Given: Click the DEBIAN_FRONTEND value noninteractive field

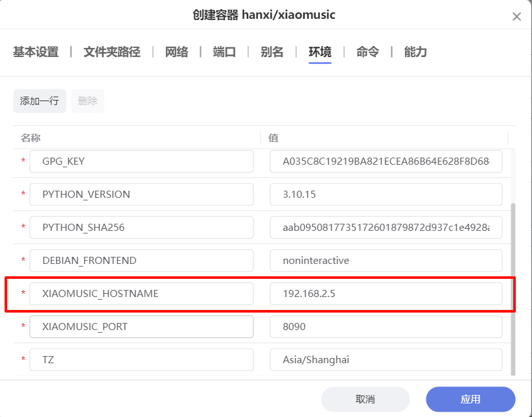Looking at the screenshot, I should 386,261.
